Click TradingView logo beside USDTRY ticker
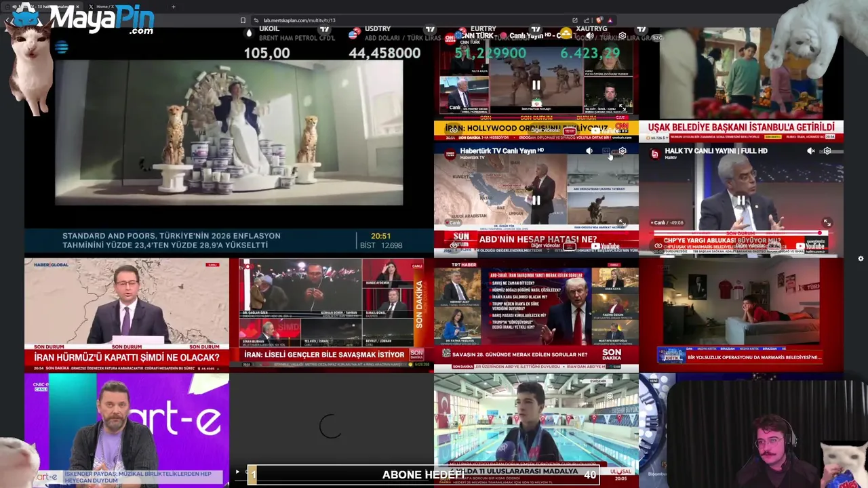868x488 pixels. click(x=430, y=30)
